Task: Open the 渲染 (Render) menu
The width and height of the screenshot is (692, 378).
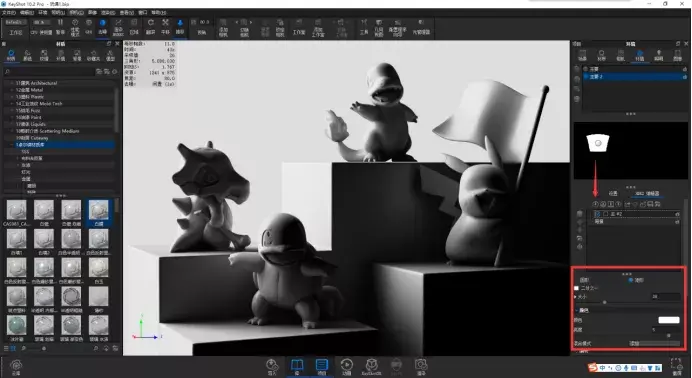Action: coord(109,12)
